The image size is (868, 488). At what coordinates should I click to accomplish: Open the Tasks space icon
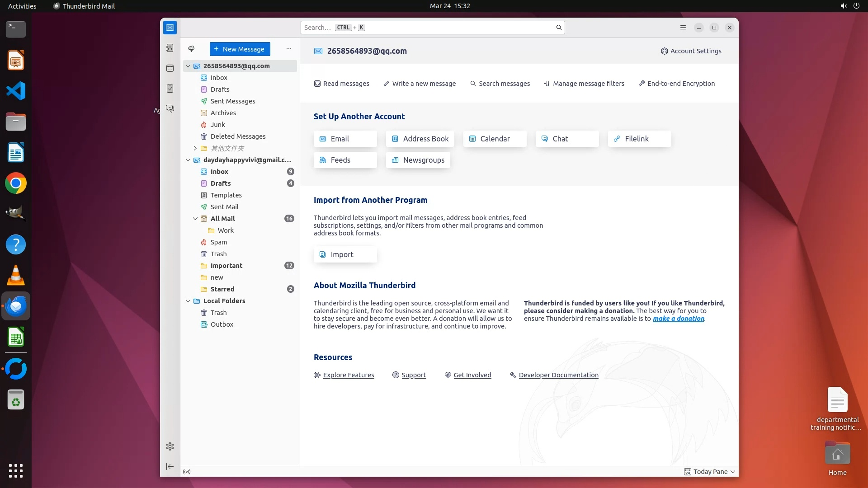point(170,89)
